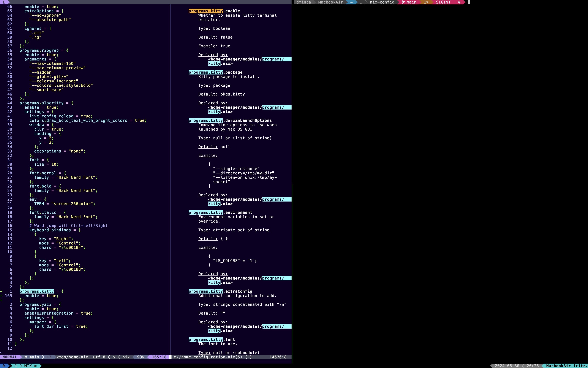Select tmux session '0' indicator

click(x=3, y=366)
